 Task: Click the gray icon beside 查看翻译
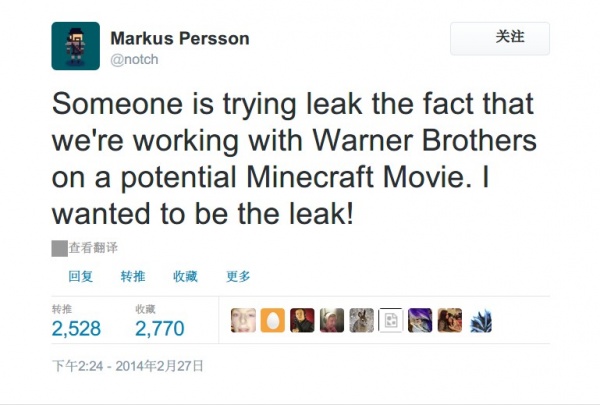pos(60,248)
